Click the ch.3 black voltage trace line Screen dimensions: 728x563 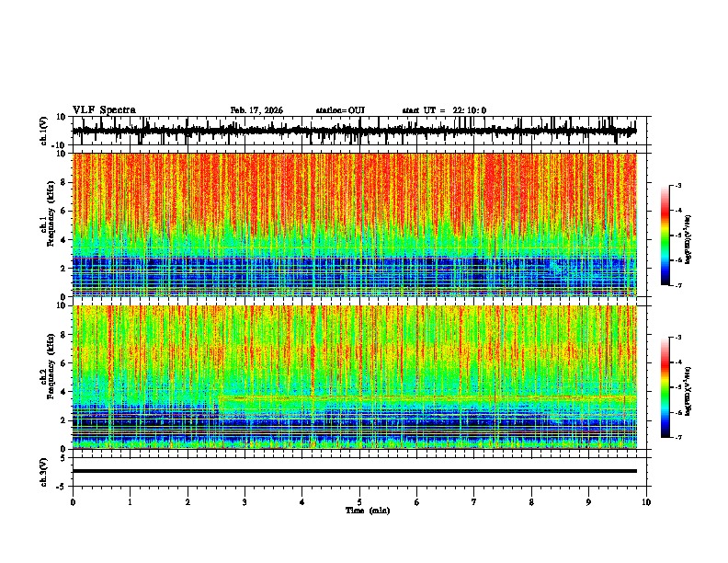(x=355, y=471)
